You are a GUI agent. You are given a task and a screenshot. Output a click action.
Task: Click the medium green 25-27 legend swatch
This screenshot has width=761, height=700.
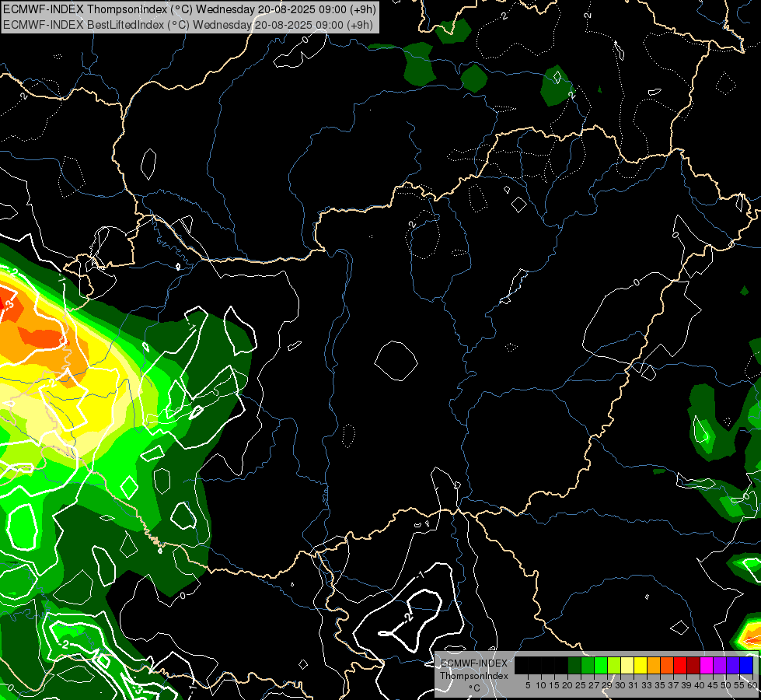pyautogui.click(x=587, y=665)
